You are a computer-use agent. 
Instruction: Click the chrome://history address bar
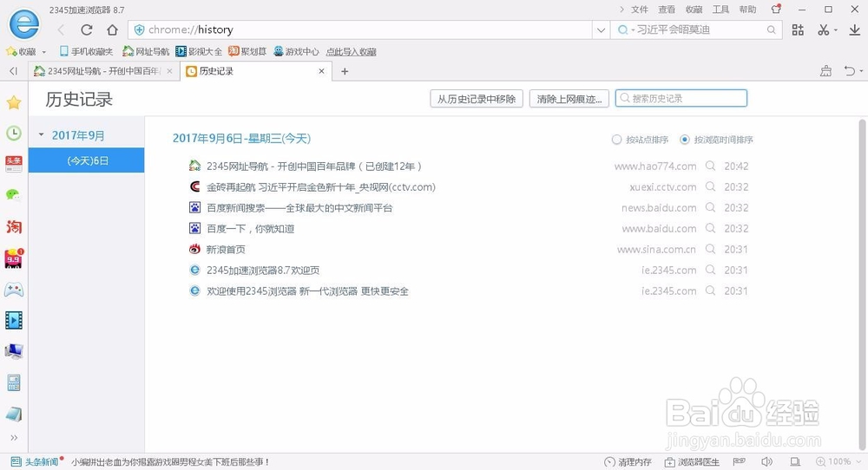point(360,29)
